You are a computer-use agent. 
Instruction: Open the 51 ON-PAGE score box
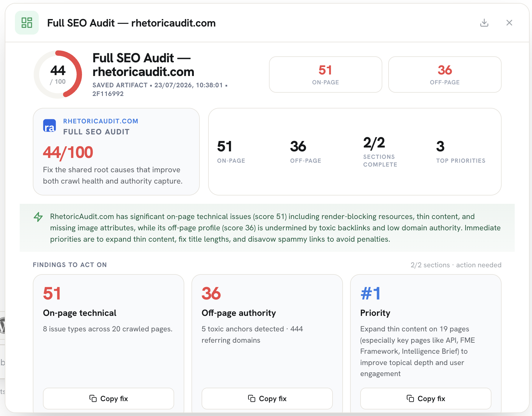[x=326, y=74]
